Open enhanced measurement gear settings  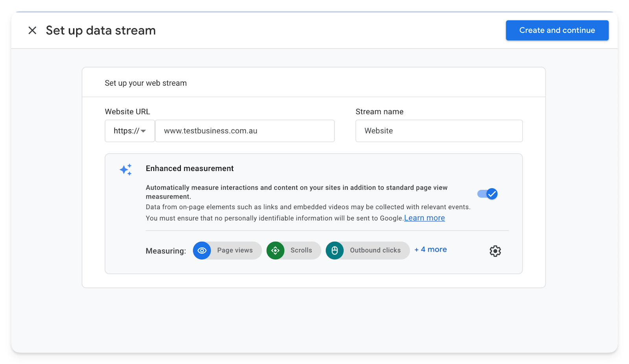[x=495, y=251]
